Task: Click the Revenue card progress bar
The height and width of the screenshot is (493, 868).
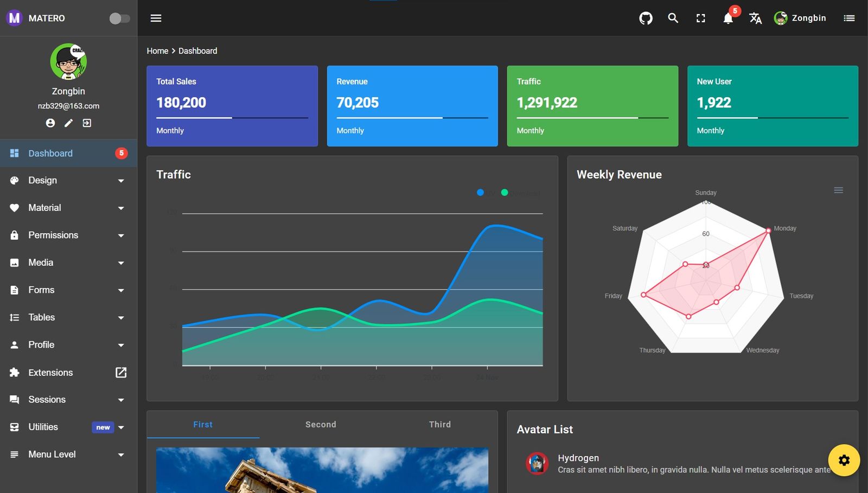Action: pos(412,118)
